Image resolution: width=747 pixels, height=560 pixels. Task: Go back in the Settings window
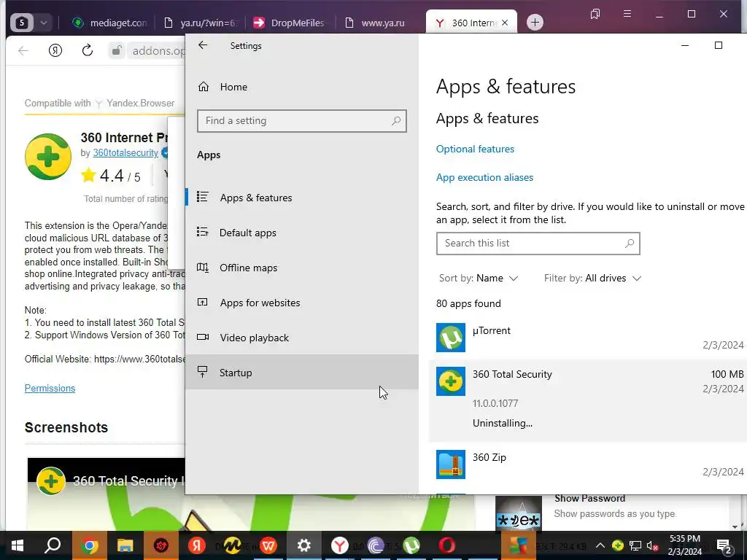coord(203,45)
